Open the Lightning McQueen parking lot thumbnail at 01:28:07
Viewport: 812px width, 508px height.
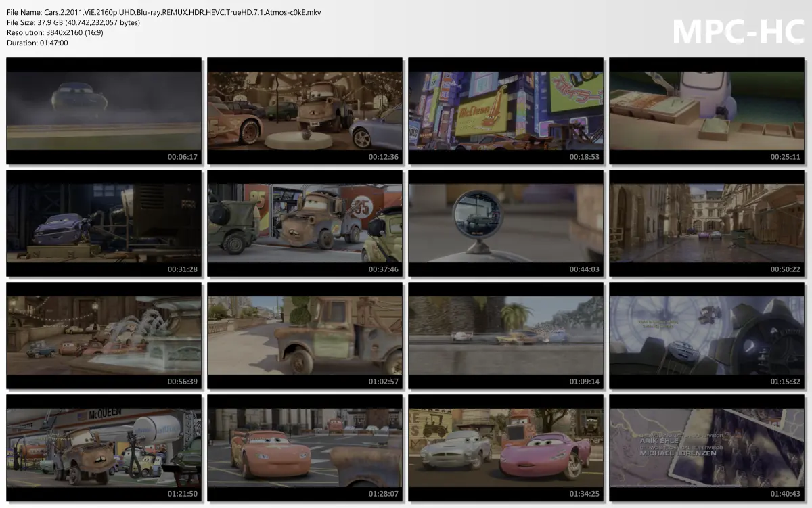[304, 448]
